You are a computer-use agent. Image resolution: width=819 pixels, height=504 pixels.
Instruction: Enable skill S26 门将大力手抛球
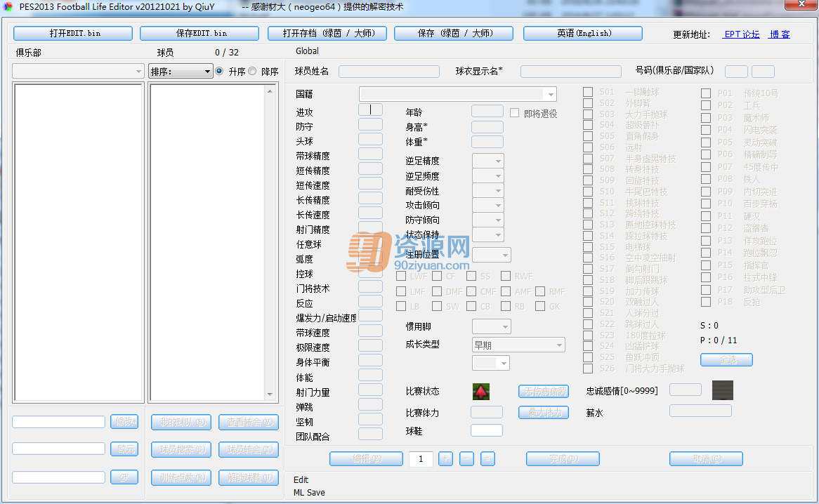coord(588,369)
